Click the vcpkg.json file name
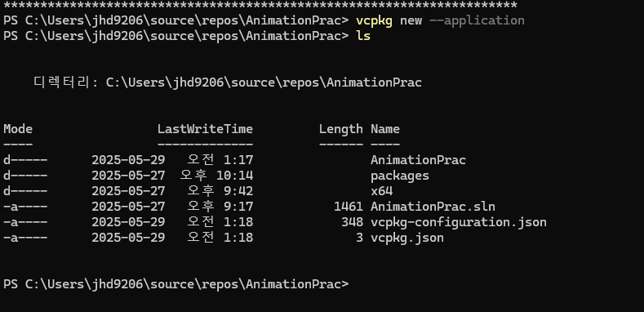 pos(407,238)
